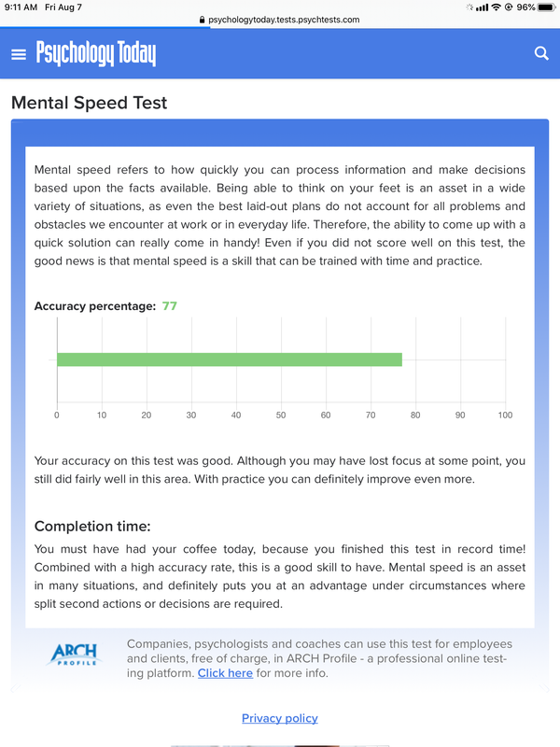Viewport: 560px width, 747px height.
Task: Click the Psychology Today logo
Action: pos(96,53)
